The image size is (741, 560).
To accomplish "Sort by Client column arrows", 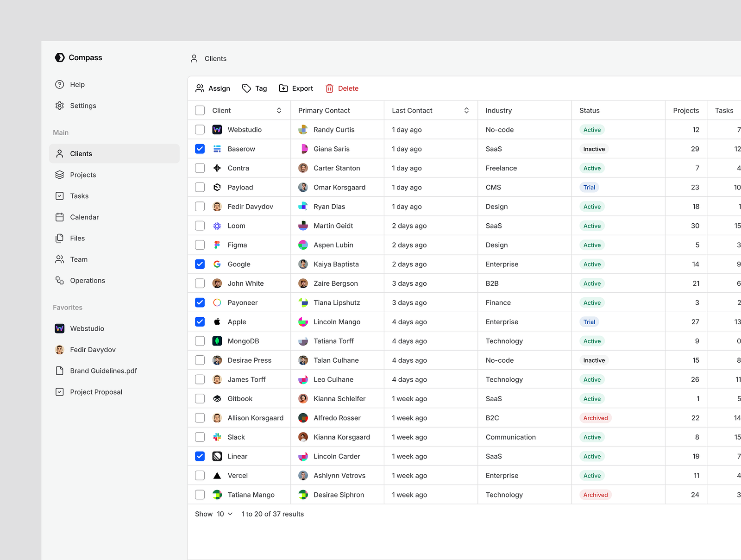I will [x=279, y=110].
